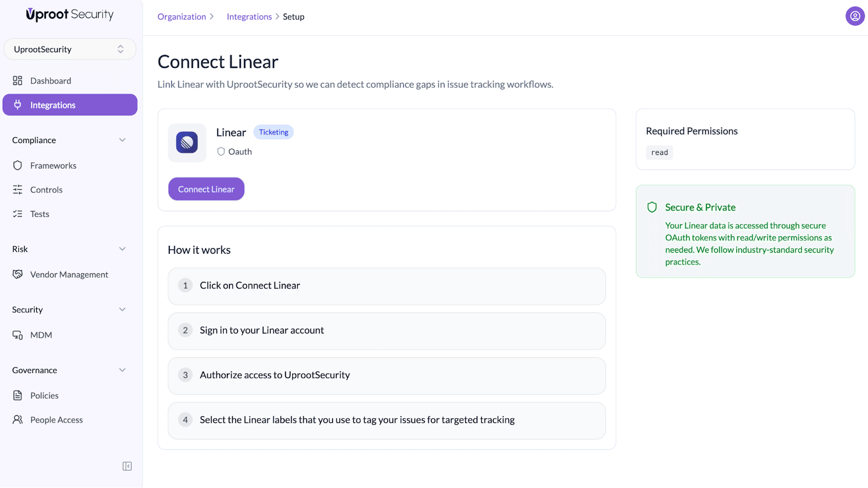
Task: Click the Vendor Management handshake icon
Action: (x=18, y=274)
